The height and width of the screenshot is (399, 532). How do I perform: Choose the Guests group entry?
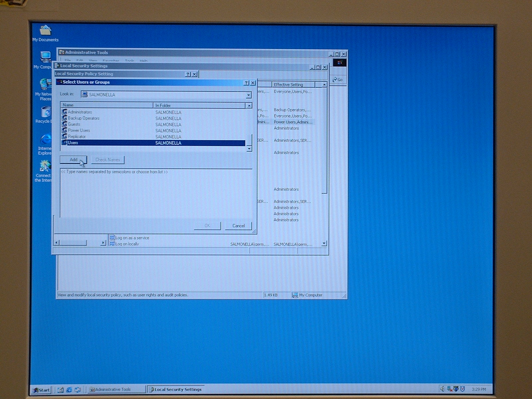[x=74, y=124]
